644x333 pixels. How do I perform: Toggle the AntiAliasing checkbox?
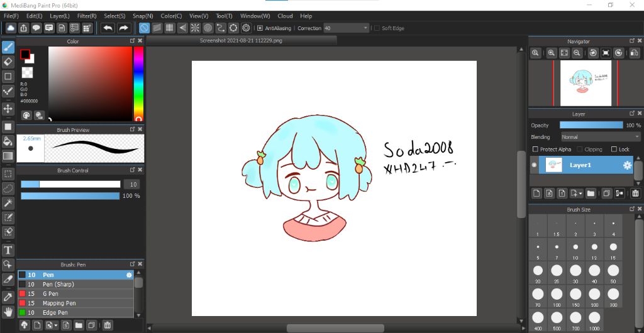coord(260,28)
